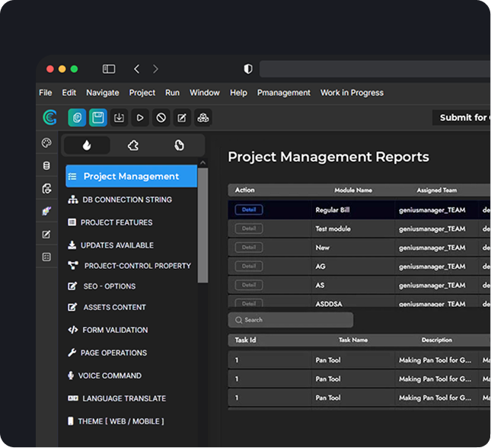The width and height of the screenshot is (491, 448).
Task: Click the Search input field
Action: point(291,320)
